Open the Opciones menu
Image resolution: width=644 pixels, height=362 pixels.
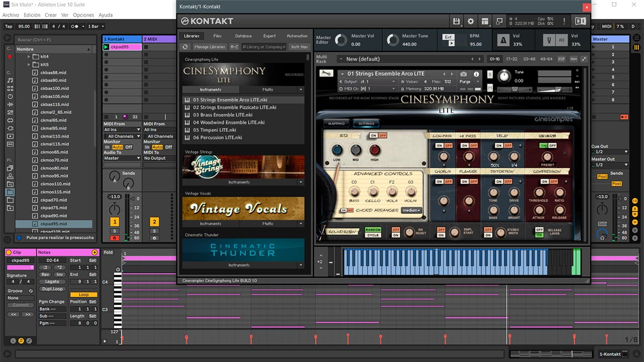(83, 15)
